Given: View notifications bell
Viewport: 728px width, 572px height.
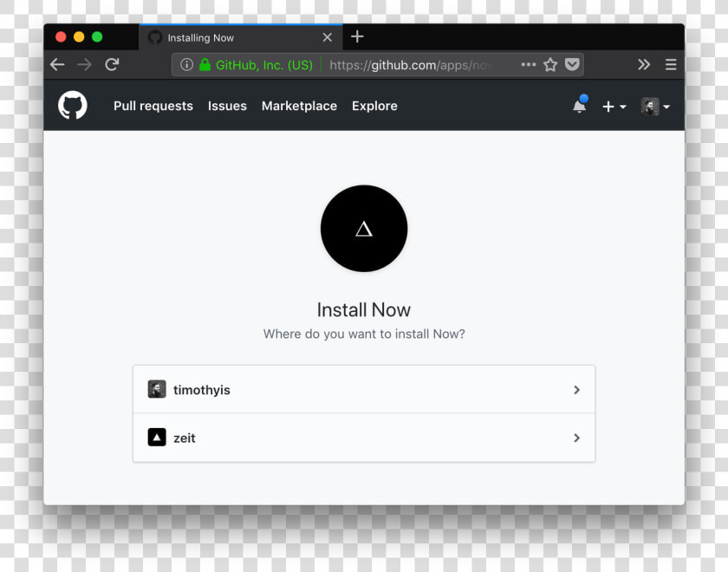Looking at the screenshot, I should (x=580, y=105).
